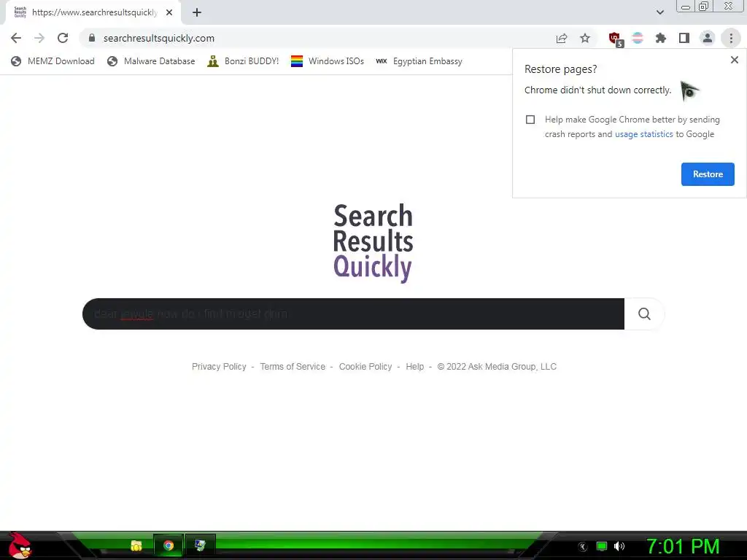Open the Terms of Service link
747x560 pixels.
293,367
